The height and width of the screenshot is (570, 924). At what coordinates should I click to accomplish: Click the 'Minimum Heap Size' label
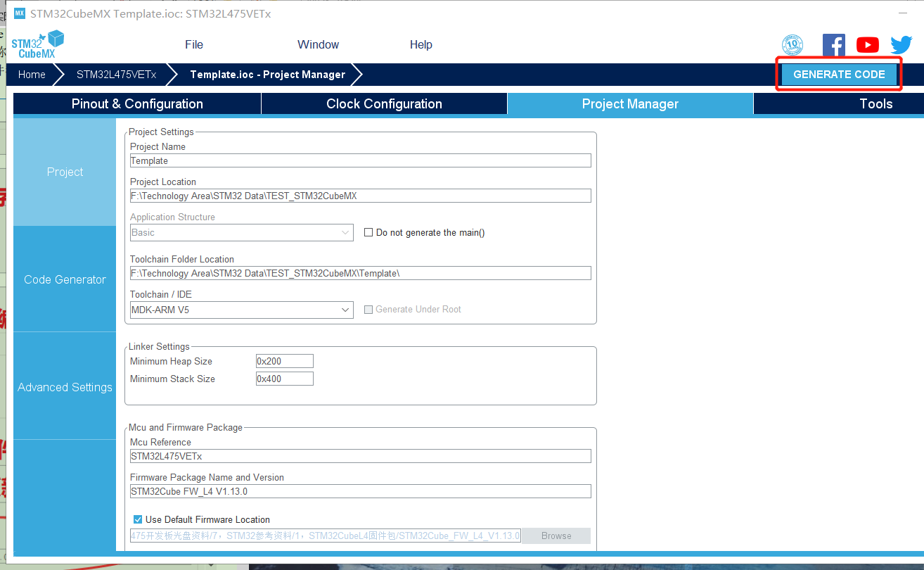[x=171, y=361]
